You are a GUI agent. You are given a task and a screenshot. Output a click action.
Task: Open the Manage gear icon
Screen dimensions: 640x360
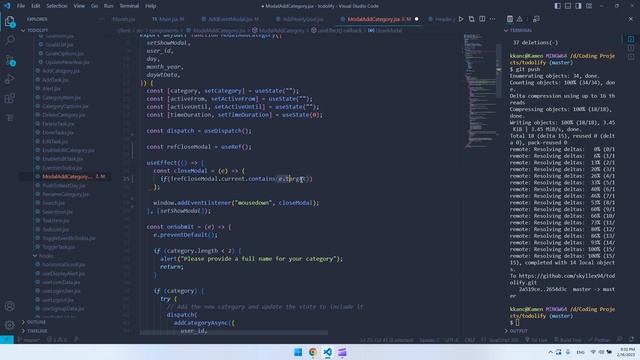[x=10, y=325]
